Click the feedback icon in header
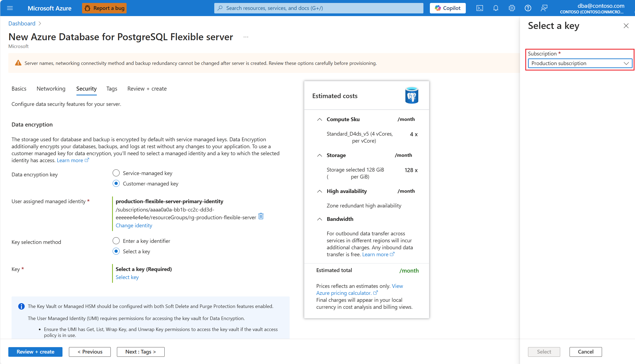The height and width of the screenshot is (364, 635). 544,8
